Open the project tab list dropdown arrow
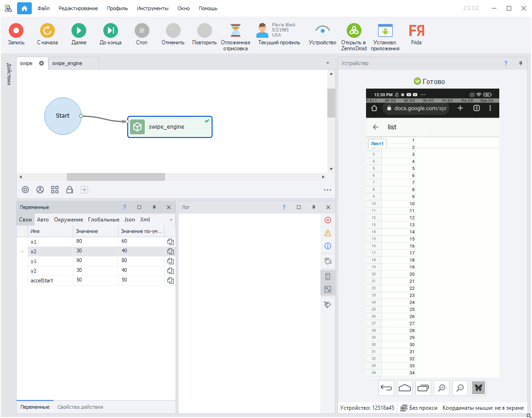Screen dimensions: 532x418 [328, 63]
